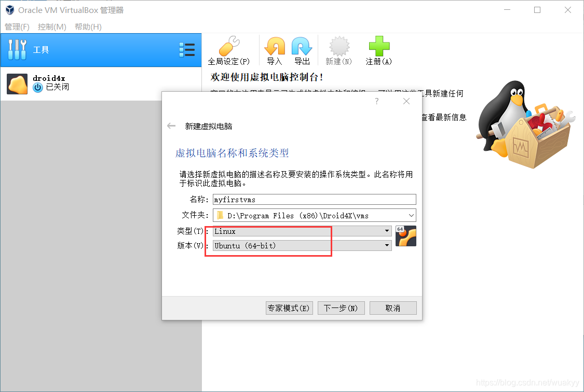Click the Cancel (取消) button
Viewport: 584px width, 392px height.
(x=393, y=308)
